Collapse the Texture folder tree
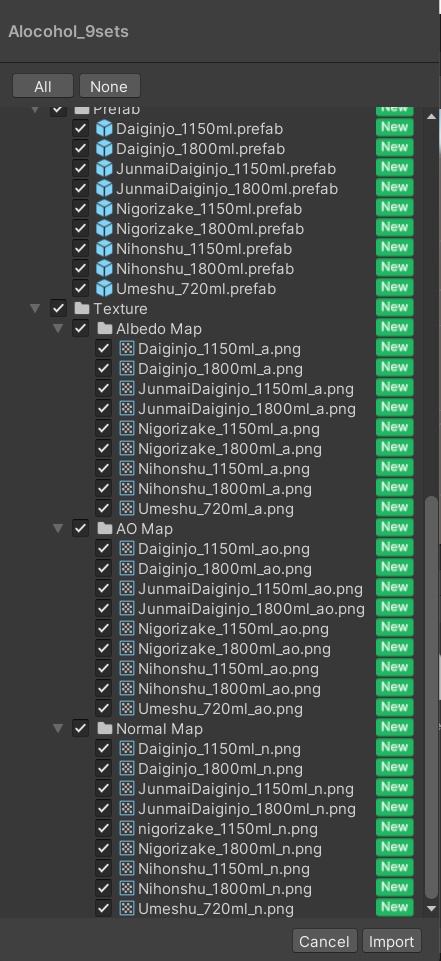The height and width of the screenshot is (961, 441). click(x=36, y=308)
